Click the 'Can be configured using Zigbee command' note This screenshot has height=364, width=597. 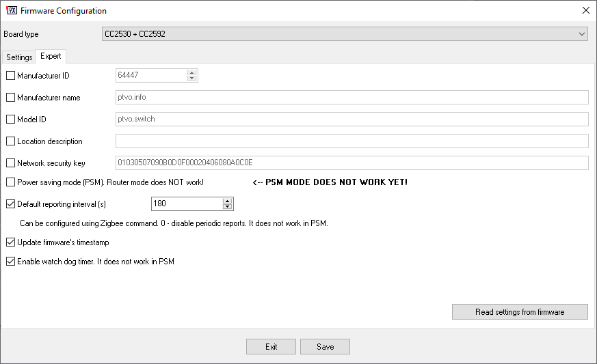(x=174, y=223)
